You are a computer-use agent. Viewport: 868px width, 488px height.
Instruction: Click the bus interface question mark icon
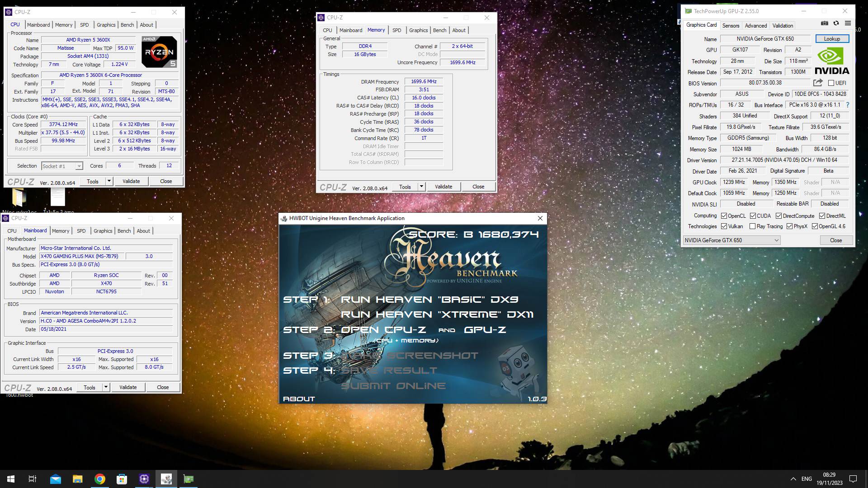[848, 105]
